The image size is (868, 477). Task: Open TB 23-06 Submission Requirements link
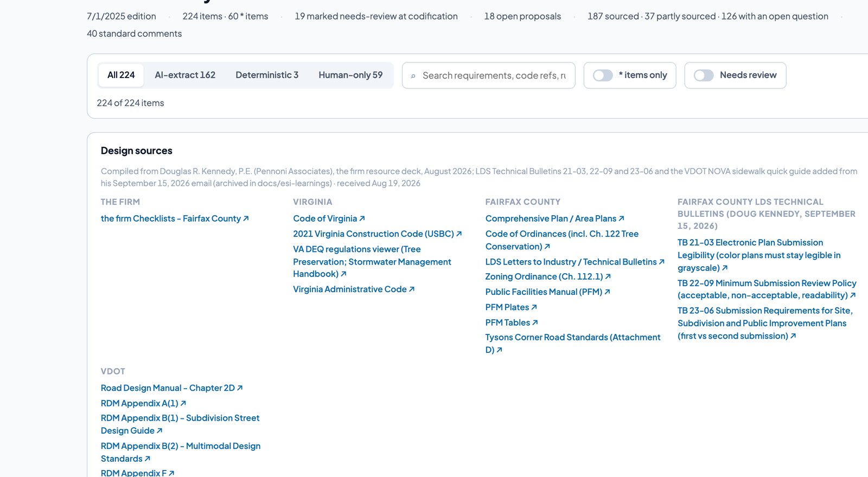click(x=765, y=323)
